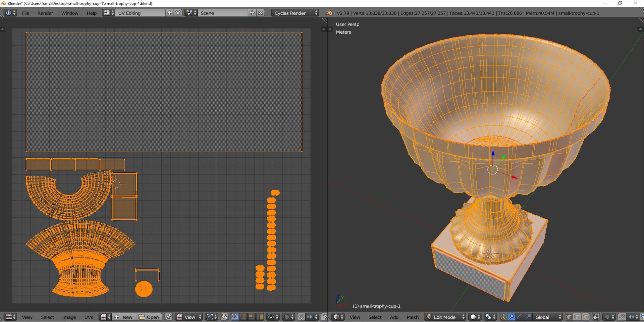Open the viewport shading selector
The width and height of the screenshot is (644, 322).
(x=475, y=317)
